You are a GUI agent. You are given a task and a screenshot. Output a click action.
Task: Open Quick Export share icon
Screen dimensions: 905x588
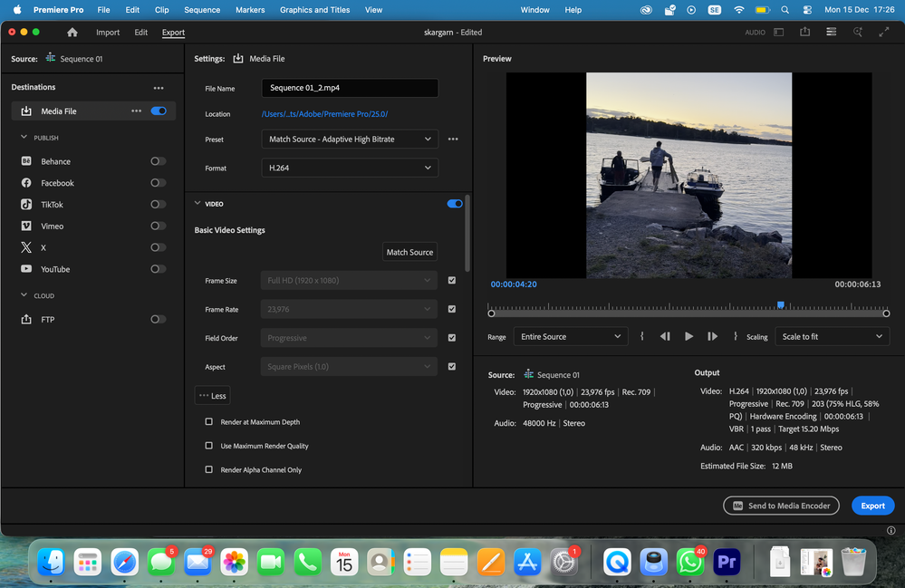click(804, 33)
